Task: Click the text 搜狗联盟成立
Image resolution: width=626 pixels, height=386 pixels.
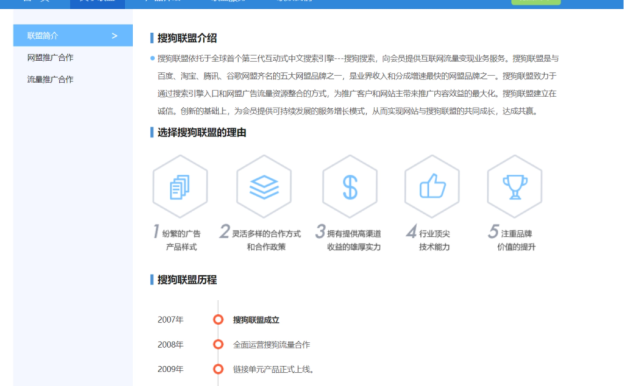Action: tap(256, 320)
